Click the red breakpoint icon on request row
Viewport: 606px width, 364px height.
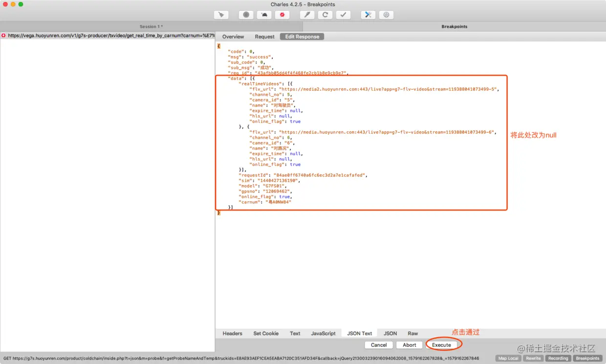click(4, 36)
